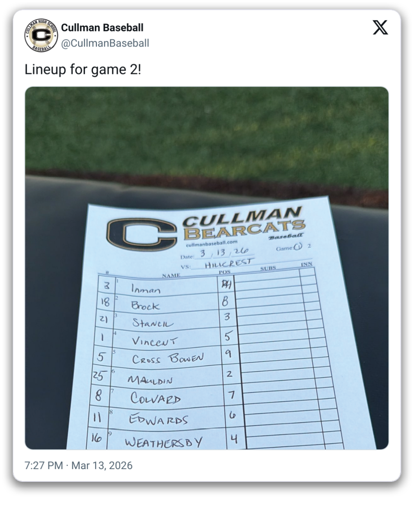Click the Edwards entry on the lineup card
This screenshot has height=532, width=414.
coord(159,419)
